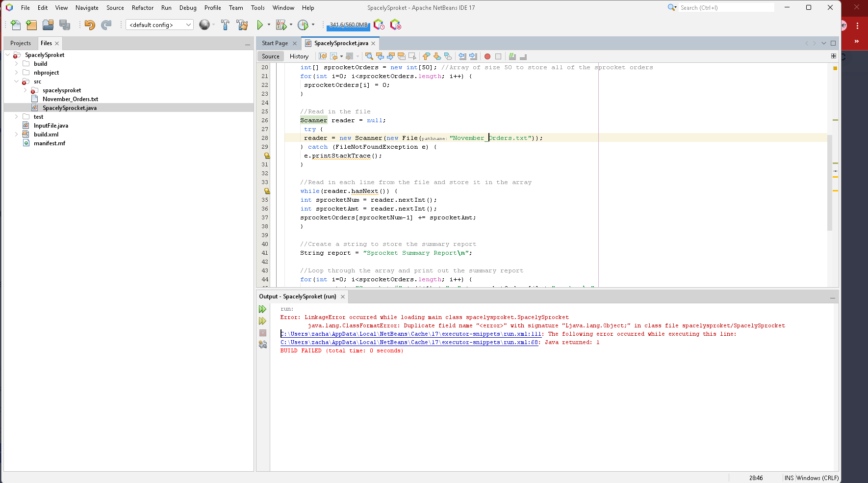Re-run the build in the Output panel
This screenshot has height=483, width=868.
263,309
